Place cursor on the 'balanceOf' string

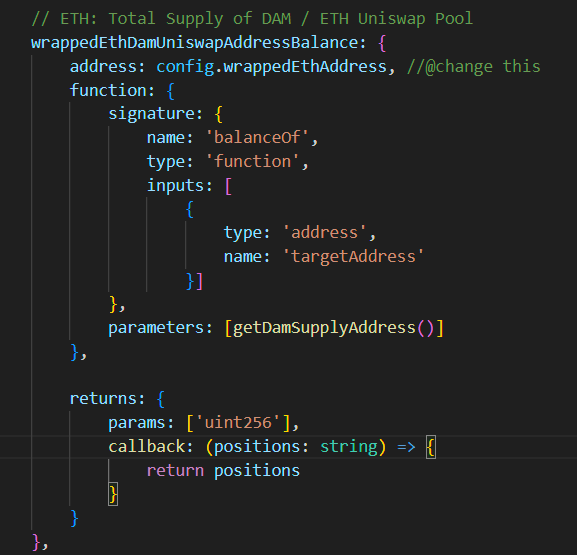(257, 138)
